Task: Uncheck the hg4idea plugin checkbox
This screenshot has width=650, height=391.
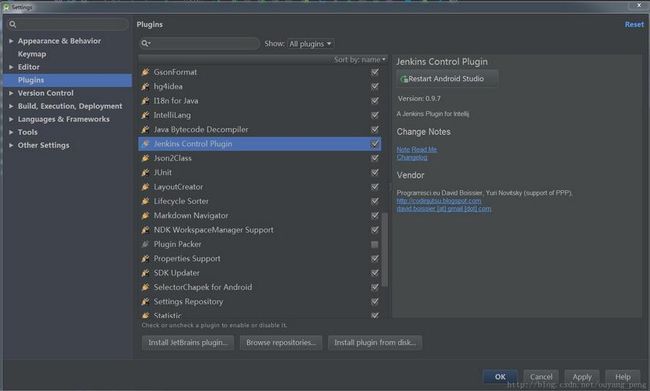Action: (375, 86)
